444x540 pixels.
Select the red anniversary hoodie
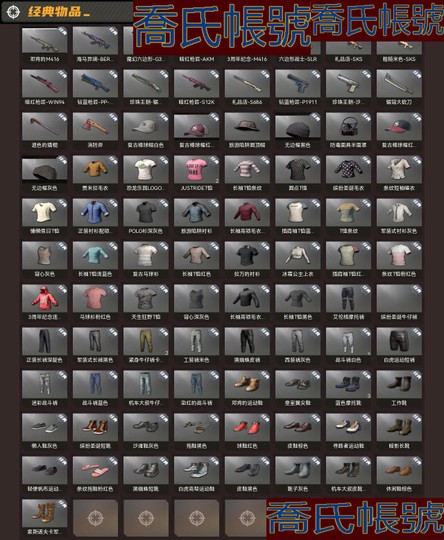point(44,303)
